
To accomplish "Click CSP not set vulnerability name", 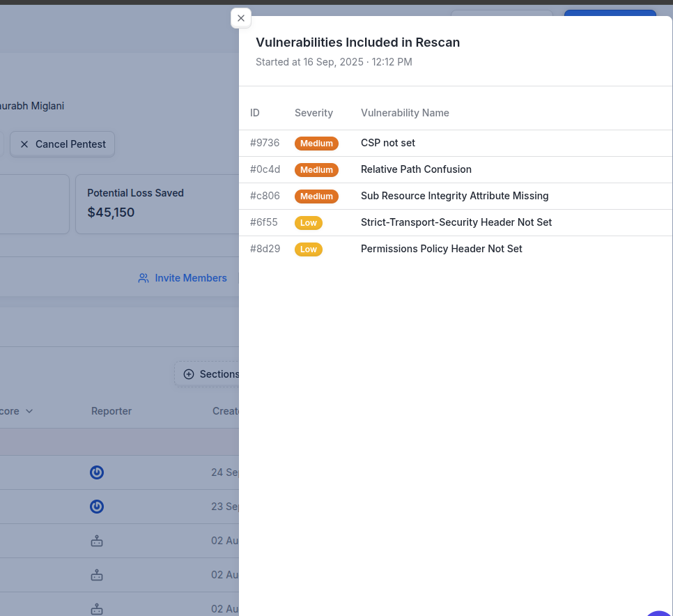I will [x=388, y=143].
